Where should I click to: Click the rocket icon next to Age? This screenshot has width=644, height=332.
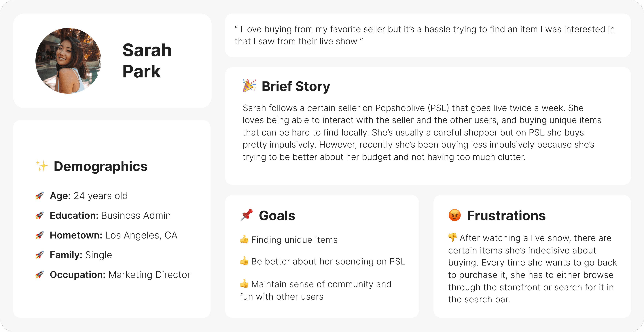click(x=39, y=196)
